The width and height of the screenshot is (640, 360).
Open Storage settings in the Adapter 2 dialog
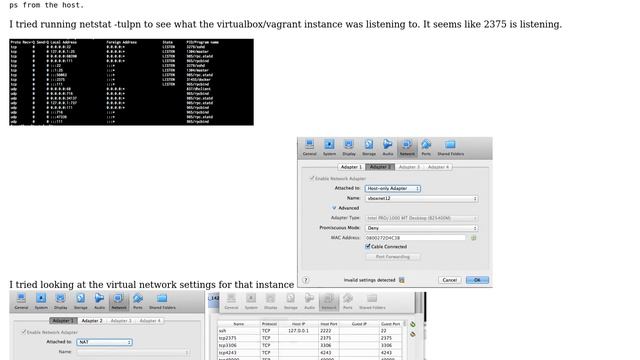pyautogui.click(x=369, y=147)
